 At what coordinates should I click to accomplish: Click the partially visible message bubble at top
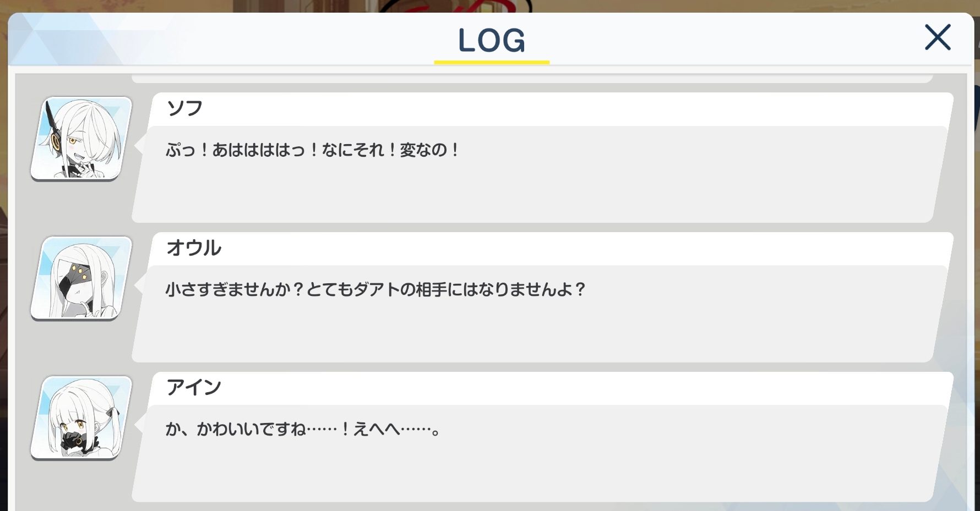[532, 79]
